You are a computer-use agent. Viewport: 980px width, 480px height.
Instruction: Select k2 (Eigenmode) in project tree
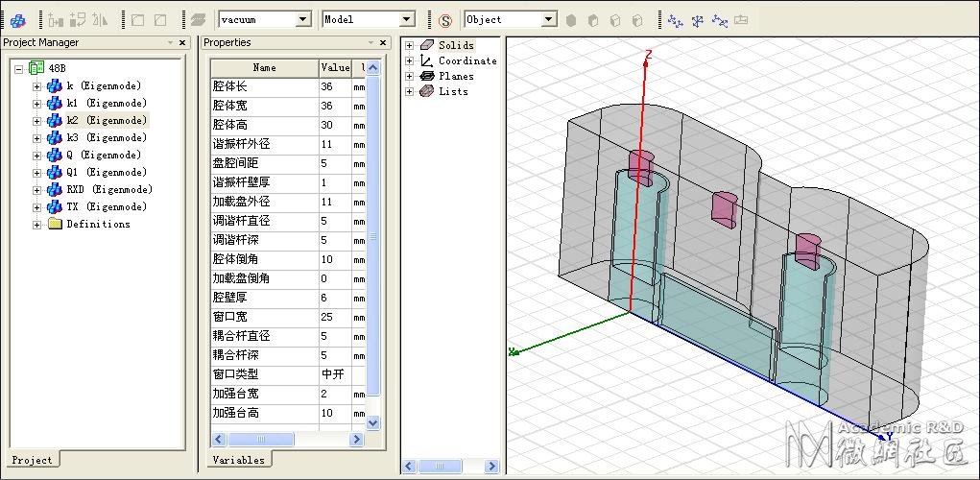pyautogui.click(x=107, y=120)
